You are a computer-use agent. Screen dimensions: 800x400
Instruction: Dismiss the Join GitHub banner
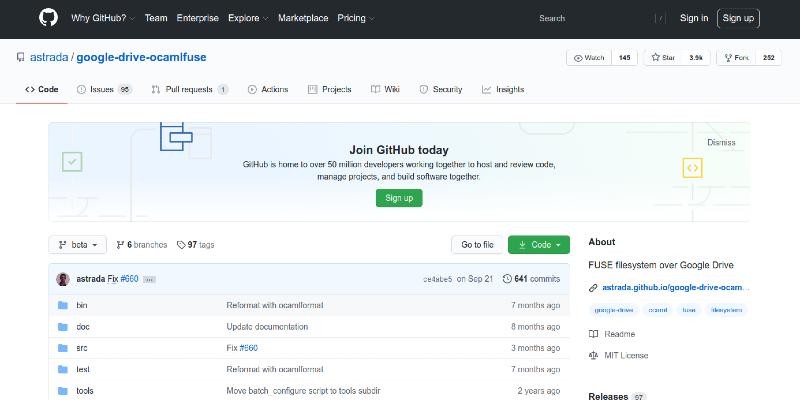721,142
